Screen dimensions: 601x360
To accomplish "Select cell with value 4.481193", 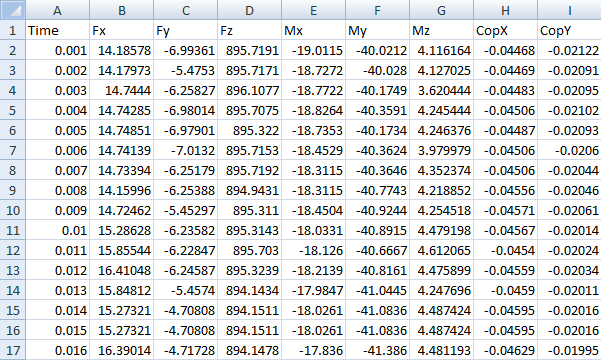I will pos(442,350).
